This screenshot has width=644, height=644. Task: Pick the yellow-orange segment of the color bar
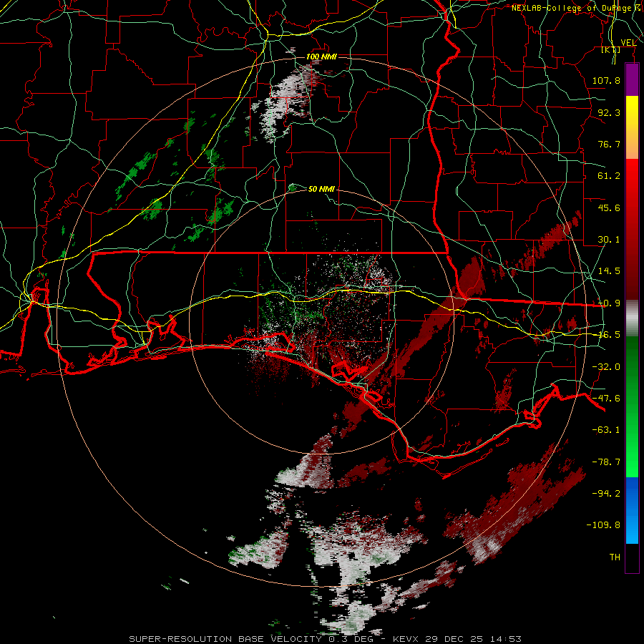[632, 127]
